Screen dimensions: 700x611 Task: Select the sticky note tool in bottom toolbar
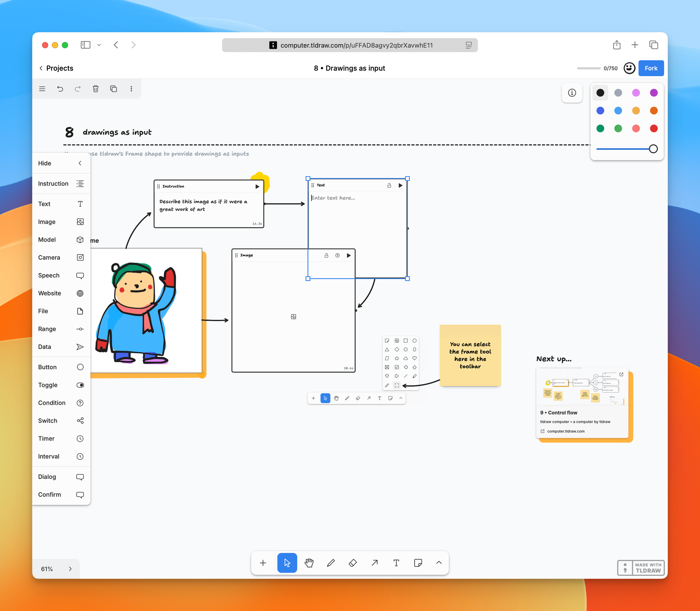(418, 563)
